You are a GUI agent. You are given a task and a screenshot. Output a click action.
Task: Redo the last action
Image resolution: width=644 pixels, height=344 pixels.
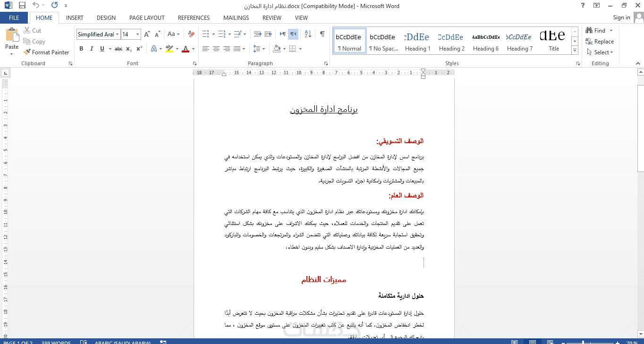(54, 6)
